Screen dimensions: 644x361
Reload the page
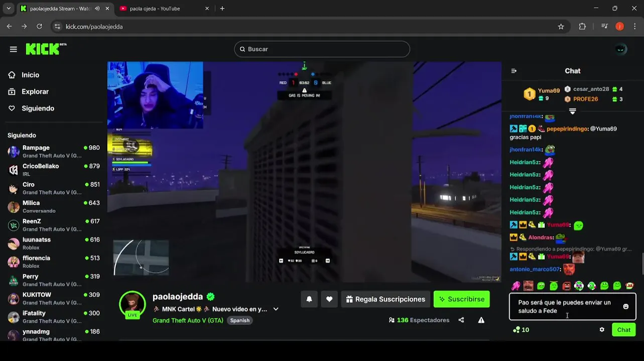pos(39,27)
